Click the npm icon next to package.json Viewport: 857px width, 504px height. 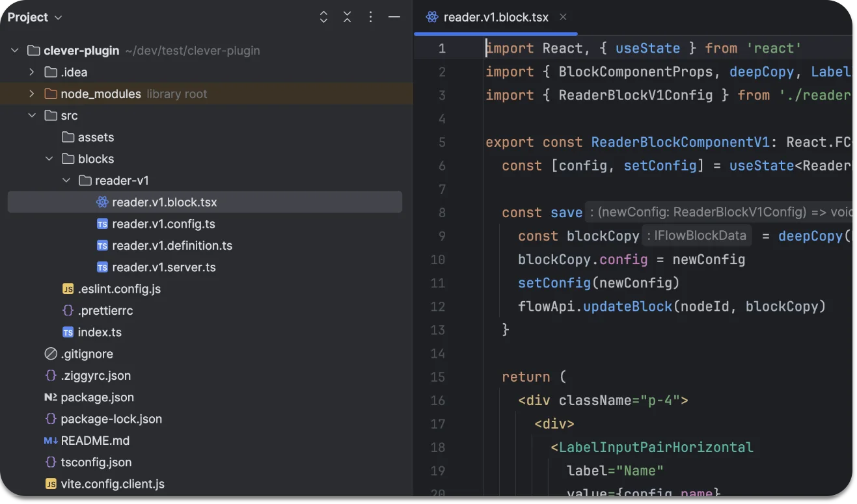tap(51, 397)
